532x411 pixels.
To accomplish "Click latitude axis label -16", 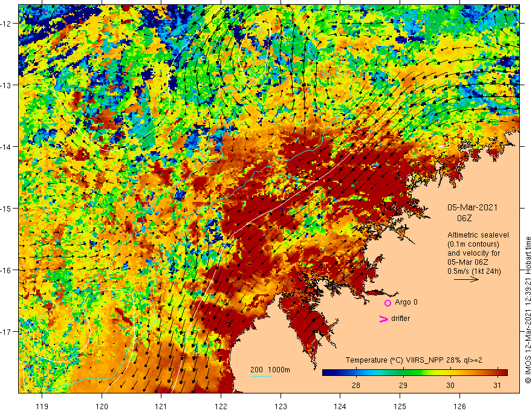I will point(6,270).
